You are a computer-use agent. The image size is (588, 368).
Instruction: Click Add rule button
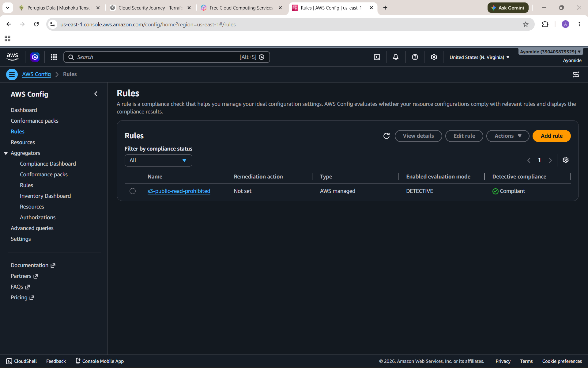[x=552, y=136]
